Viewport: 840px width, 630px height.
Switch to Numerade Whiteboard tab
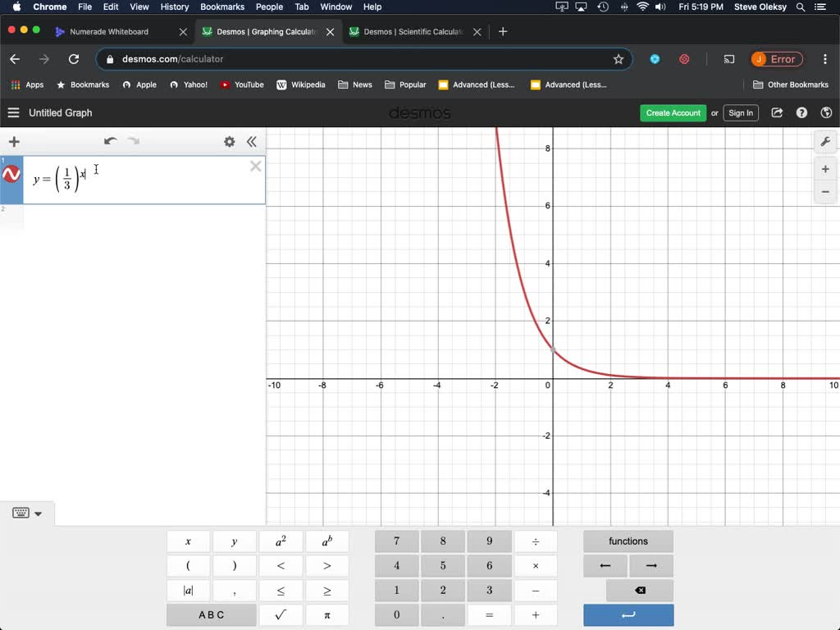pyautogui.click(x=109, y=32)
